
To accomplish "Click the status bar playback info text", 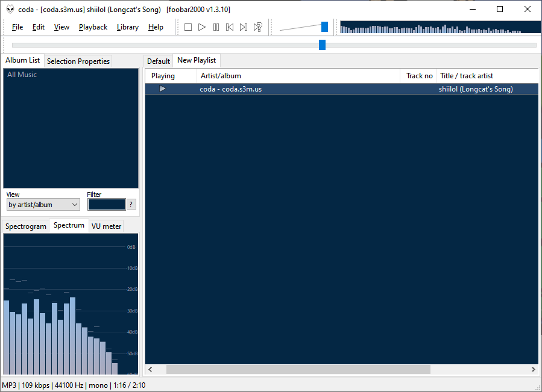I will click(74, 385).
